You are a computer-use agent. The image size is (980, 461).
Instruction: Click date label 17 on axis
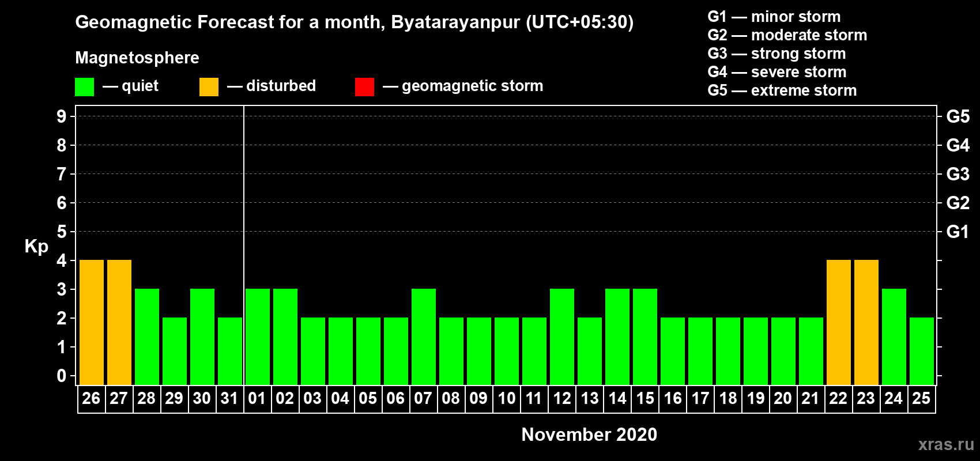tap(700, 399)
